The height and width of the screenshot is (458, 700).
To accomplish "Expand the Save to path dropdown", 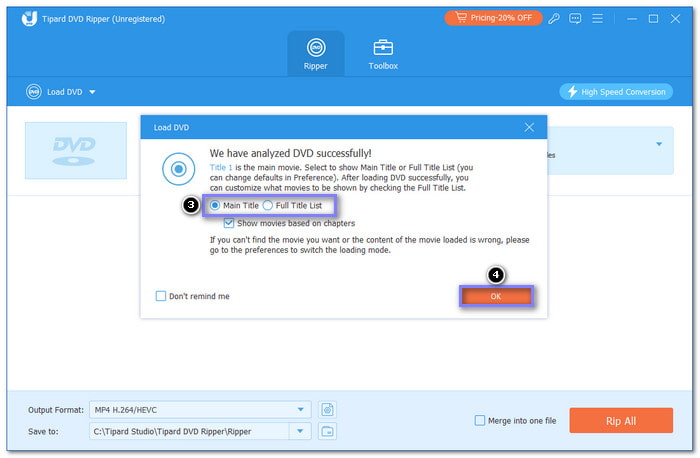I will click(x=300, y=431).
